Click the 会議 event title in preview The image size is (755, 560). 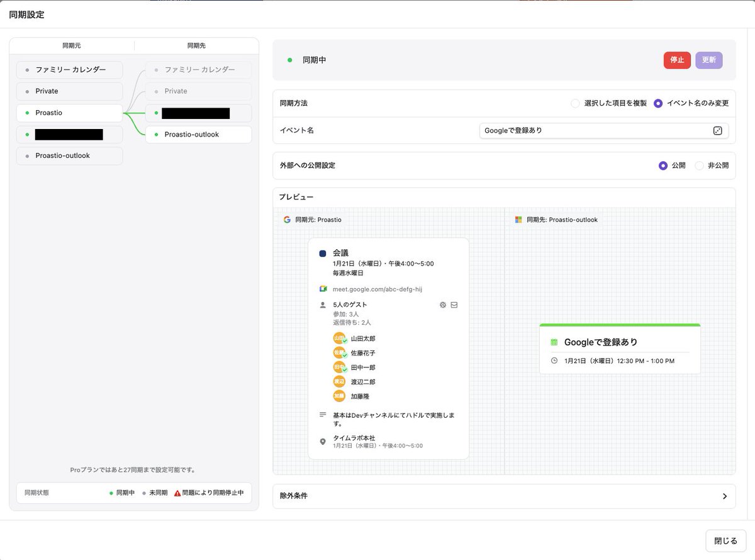click(x=341, y=253)
